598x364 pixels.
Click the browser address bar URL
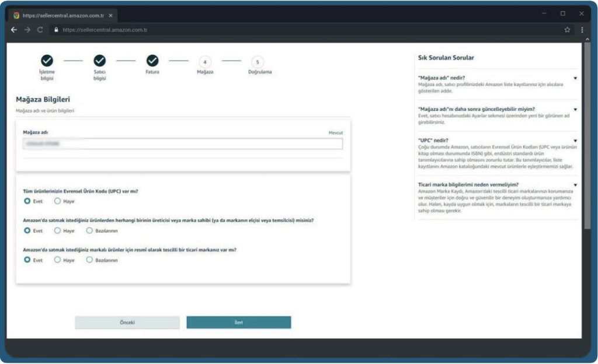tap(105, 30)
